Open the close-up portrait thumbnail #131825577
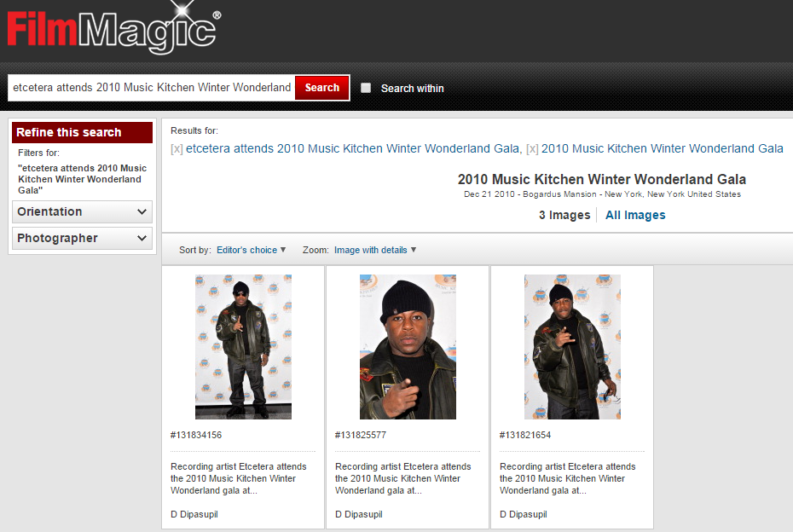Viewport: 793px width, 532px height. [x=408, y=347]
